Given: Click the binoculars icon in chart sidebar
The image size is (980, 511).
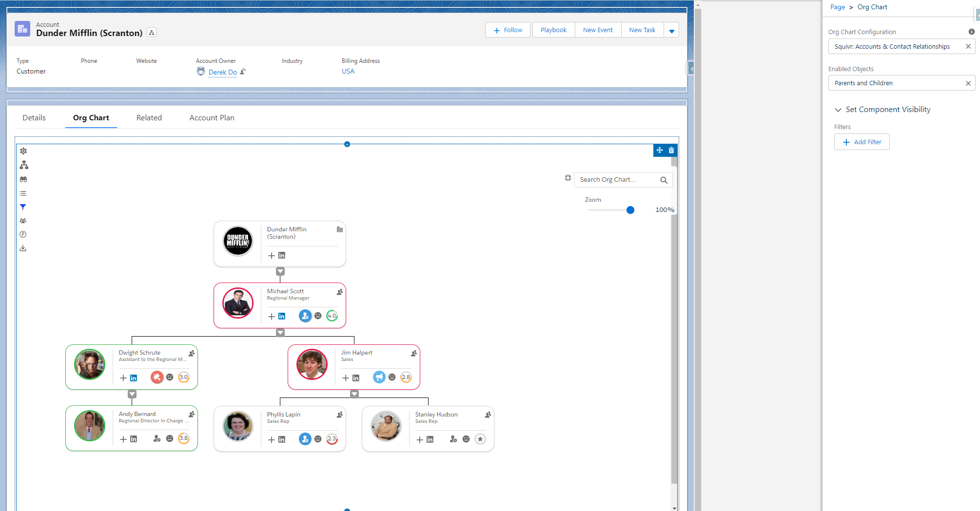Looking at the screenshot, I should [x=23, y=179].
